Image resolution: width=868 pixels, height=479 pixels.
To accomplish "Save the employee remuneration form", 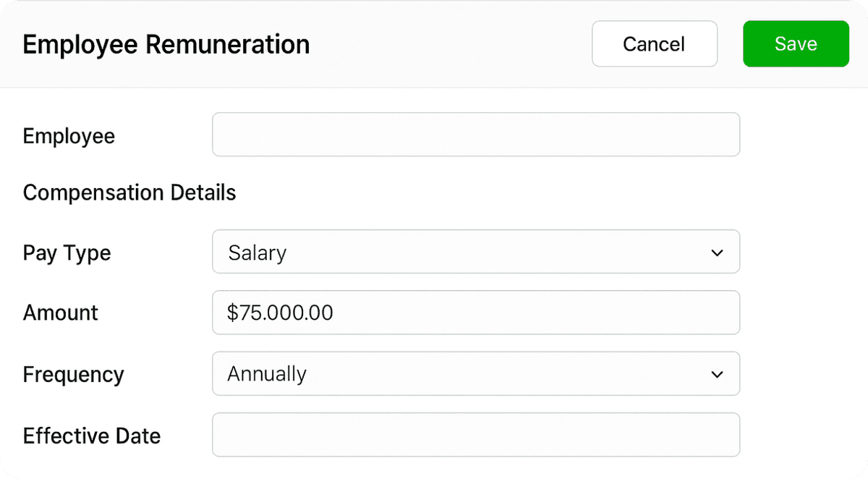I will (x=796, y=44).
